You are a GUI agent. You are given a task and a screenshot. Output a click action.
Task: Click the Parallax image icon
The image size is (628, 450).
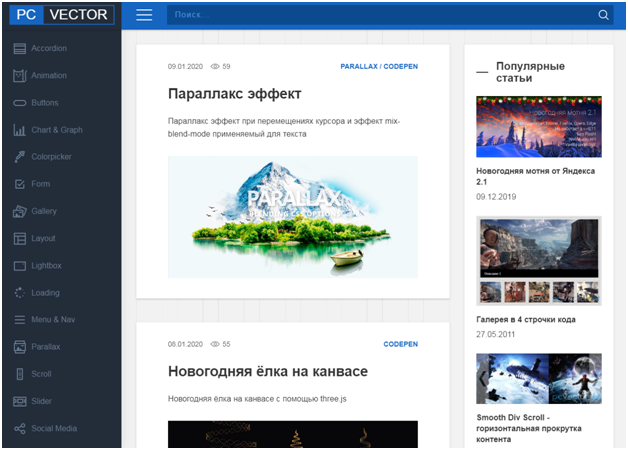(19, 347)
